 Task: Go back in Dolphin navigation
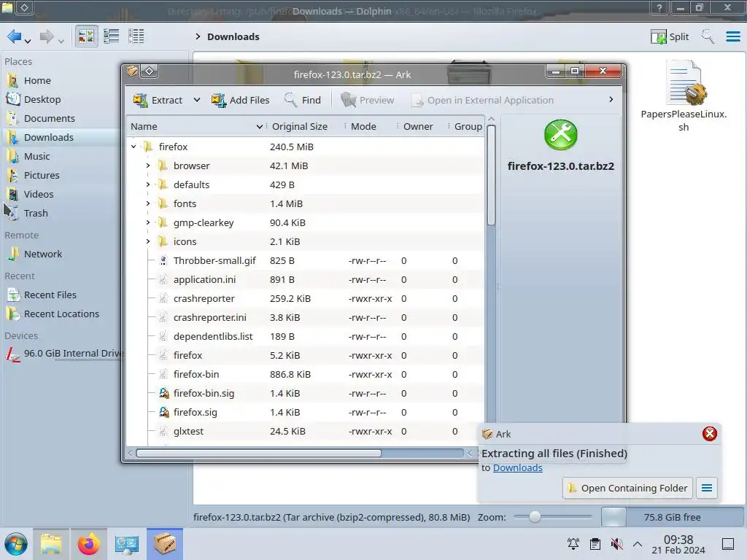pyautogui.click(x=15, y=36)
